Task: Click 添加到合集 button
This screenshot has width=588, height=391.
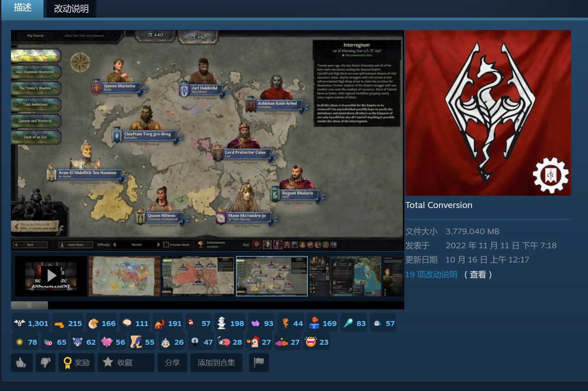Action: click(216, 362)
